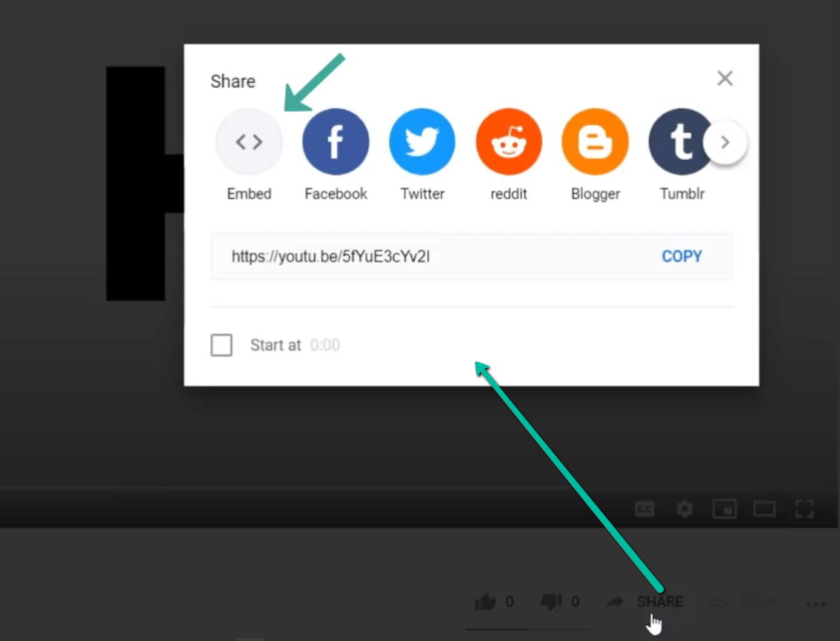Screen dimensions: 840x641
Task: Open the more actions ellipsis menu
Action: [816, 604]
